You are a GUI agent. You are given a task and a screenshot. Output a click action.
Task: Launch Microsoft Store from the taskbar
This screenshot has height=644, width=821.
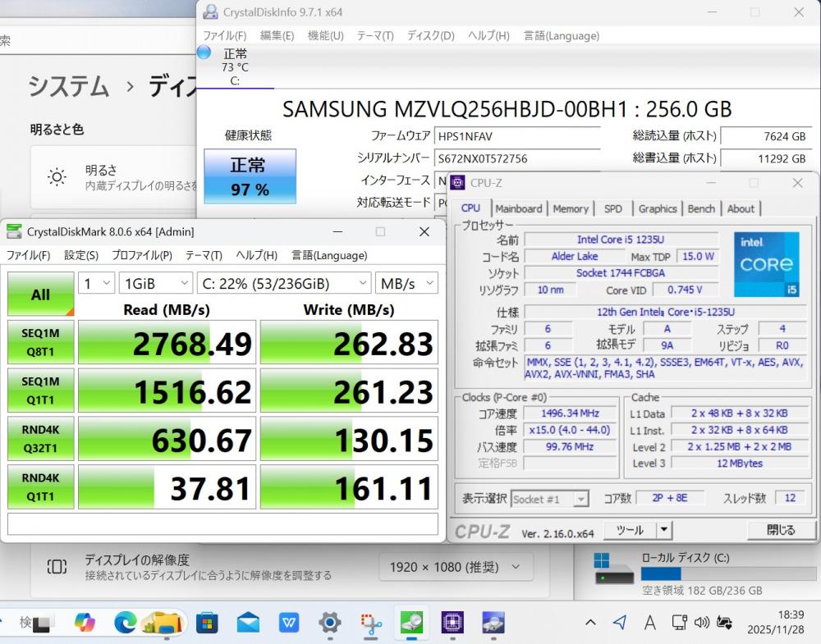point(207,623)
